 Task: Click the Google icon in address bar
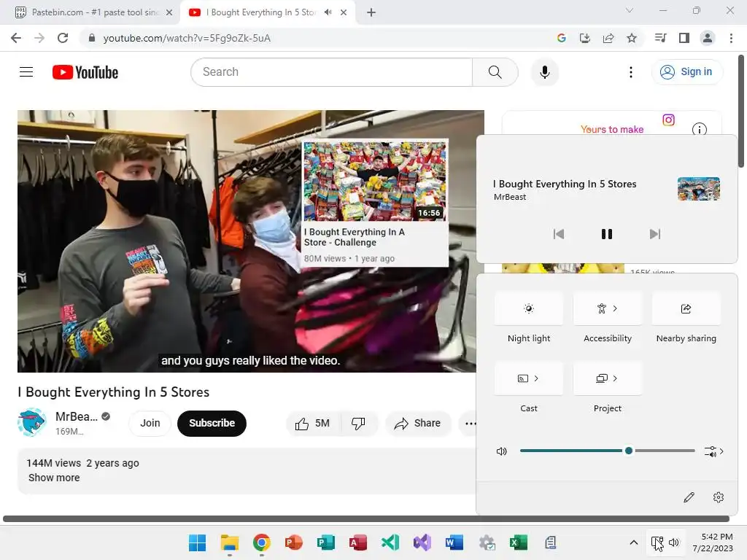click(x=561, y=38)
